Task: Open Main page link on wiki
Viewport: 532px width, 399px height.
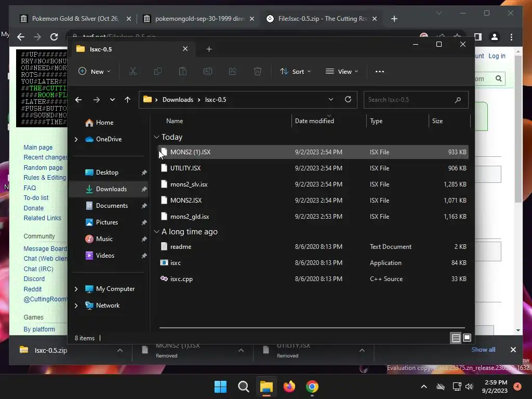Action: tap(38, 147)
